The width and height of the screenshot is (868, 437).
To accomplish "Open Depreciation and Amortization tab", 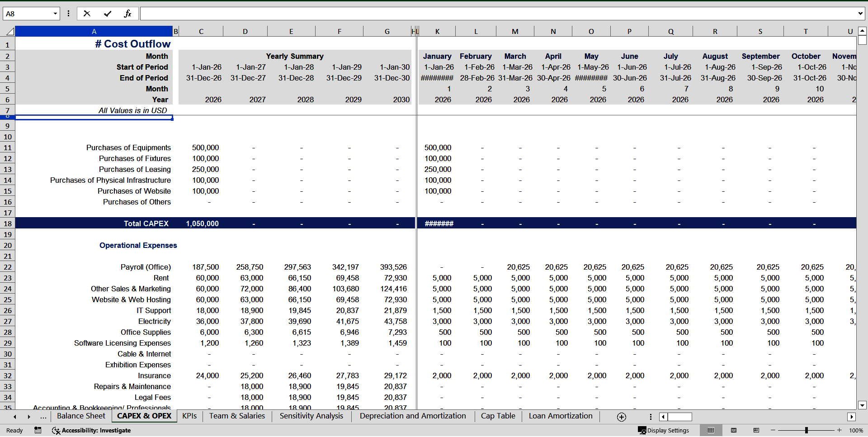I will pyautogui.click(x=413, y=416).
